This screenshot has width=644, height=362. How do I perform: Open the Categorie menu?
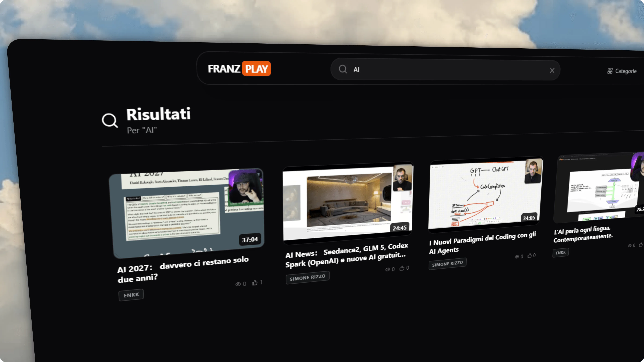coord(622,71)
